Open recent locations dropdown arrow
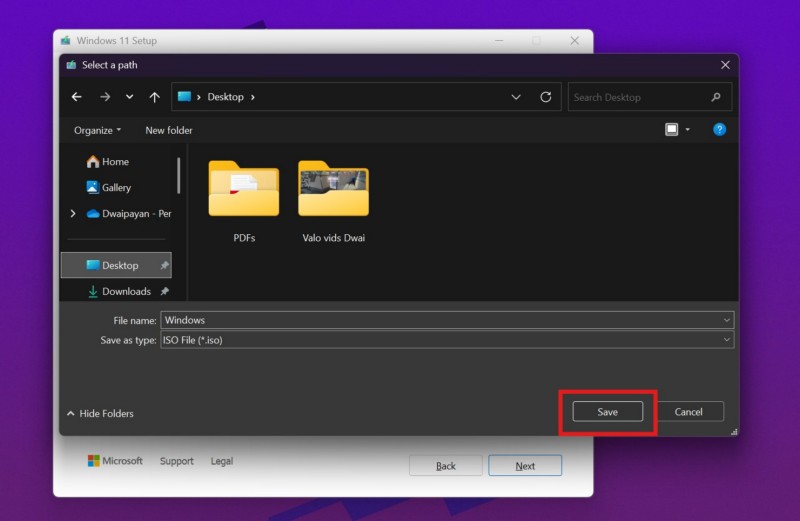This screenshot has height=521, width=800. (129, 97)
